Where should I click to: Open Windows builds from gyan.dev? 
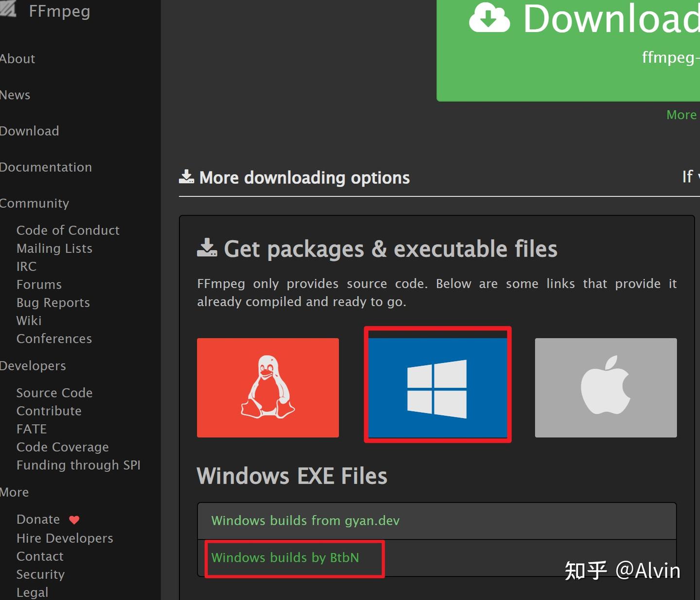[305, 520]
